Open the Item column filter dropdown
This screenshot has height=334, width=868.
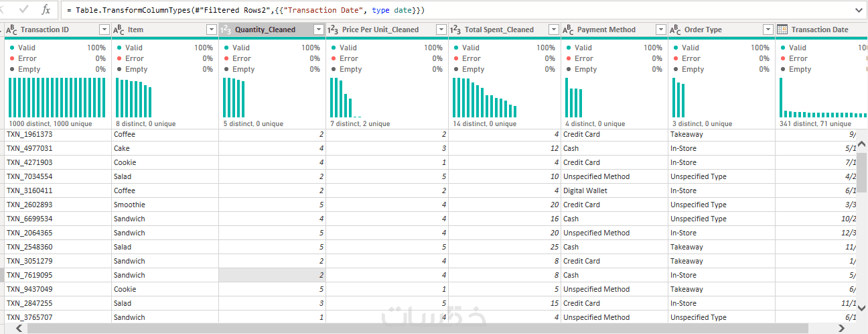pyautogui.click(x=211, y=30)
